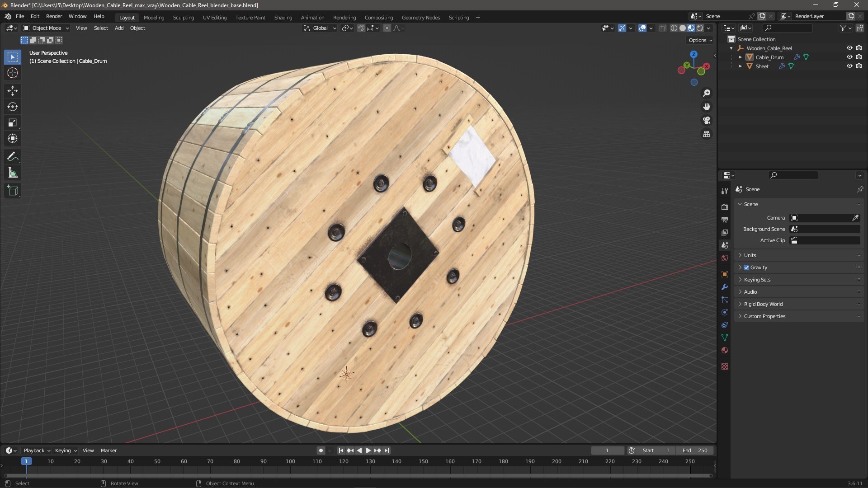
Task: Select the Transform tool
Action: tap(13, 138)
